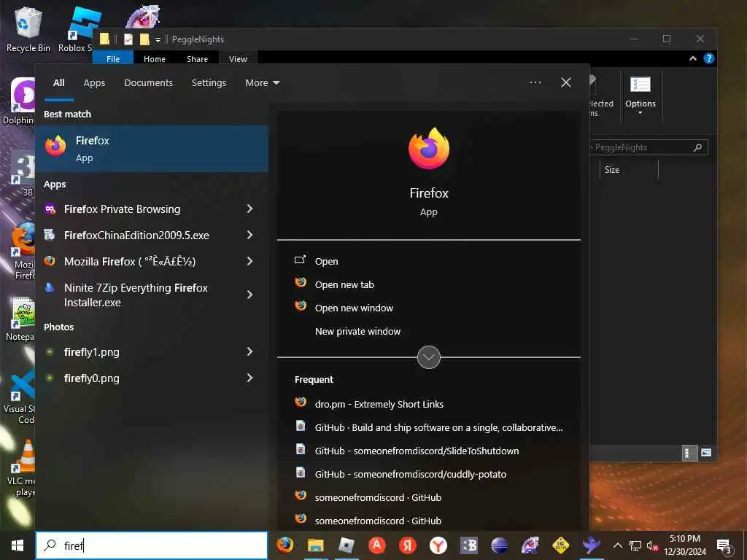This screenshot has height=560, width=747.
Task: Expand firefly1.png result arrow
Action: (x=249, y=351)
